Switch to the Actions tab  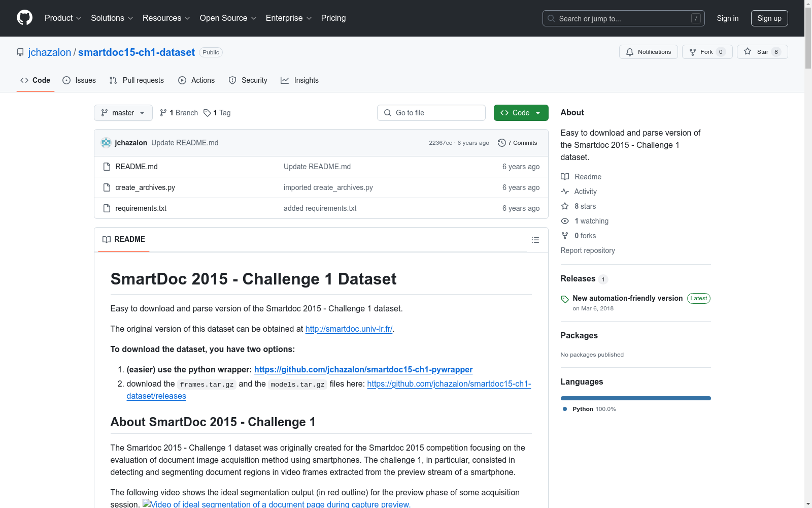(196, 80)
